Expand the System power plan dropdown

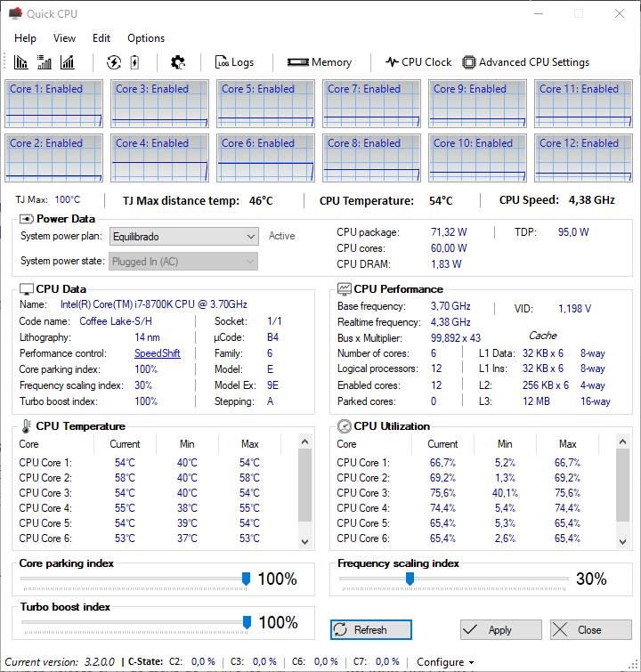[184, 237]
